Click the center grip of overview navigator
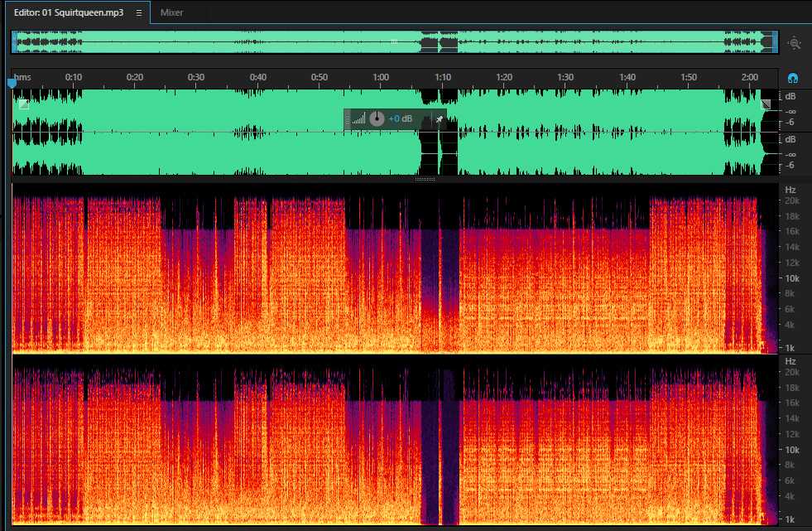This screenshot has width=812, height=531. [395, 41]
